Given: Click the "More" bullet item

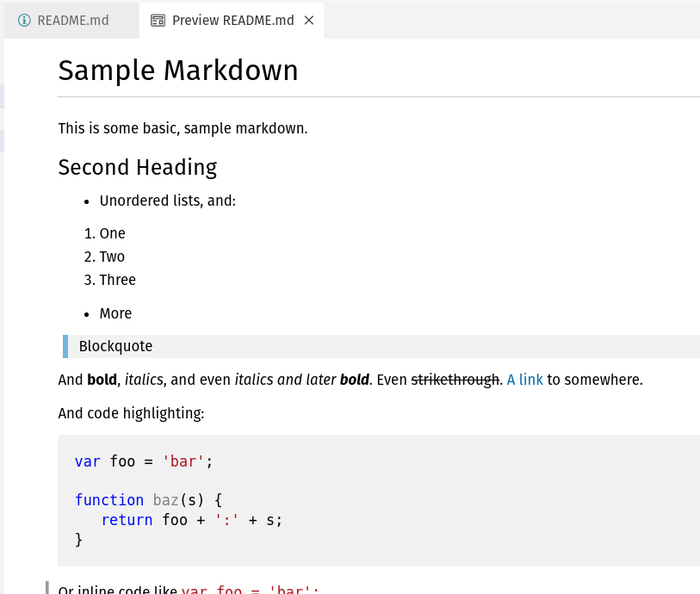Looking at the screenshot, I should [115, 313].
